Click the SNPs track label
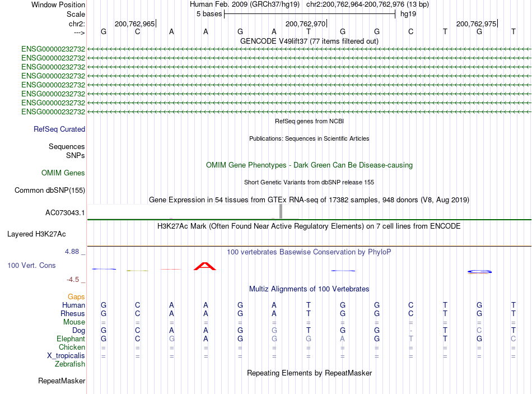The image size is (532, 394). click(76, 155)
